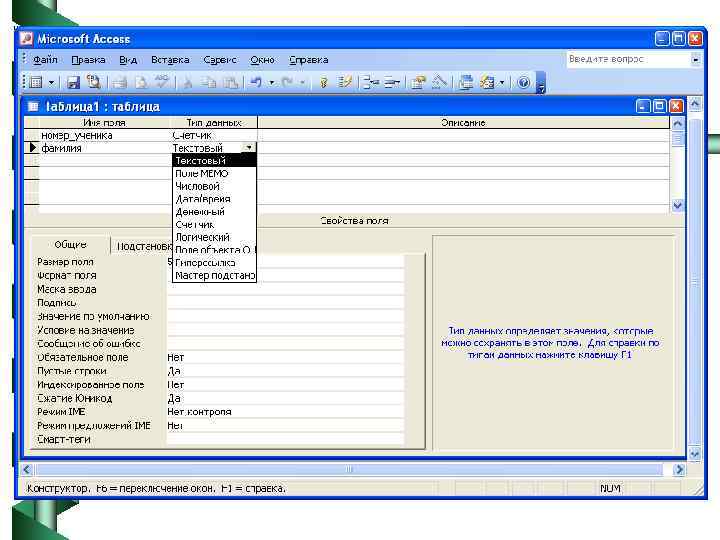
Task: Click the Undo toolbar icon
Action: coord(256,83)
